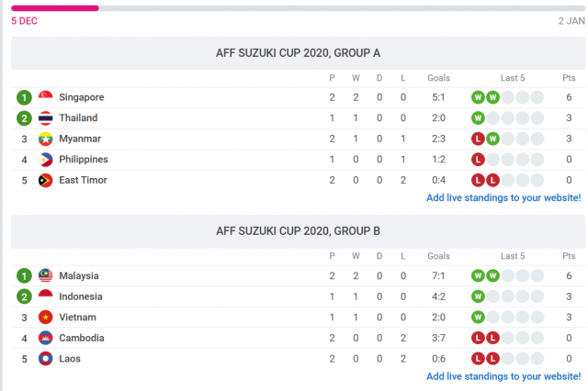Click the Pts column header in Group A
Image resolution: width=588 pixels, height=391 pixels.
pyautogui.click(x=569, y=77)
